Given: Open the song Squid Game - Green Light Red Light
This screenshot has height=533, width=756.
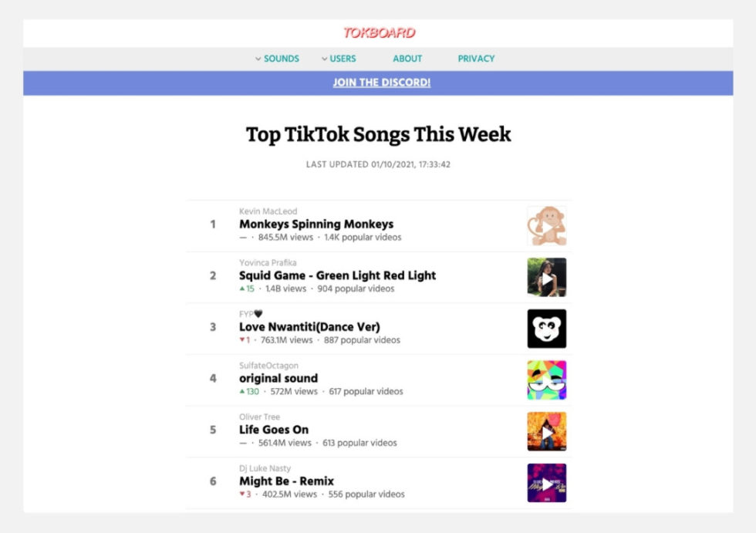Looking at the screenshot, I should (x=336, y=275).
